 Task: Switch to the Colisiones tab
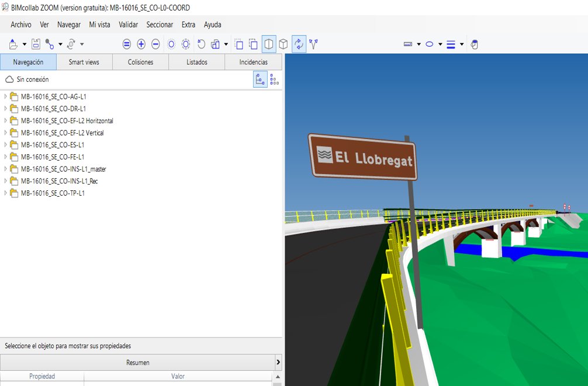tap(141, 62)
